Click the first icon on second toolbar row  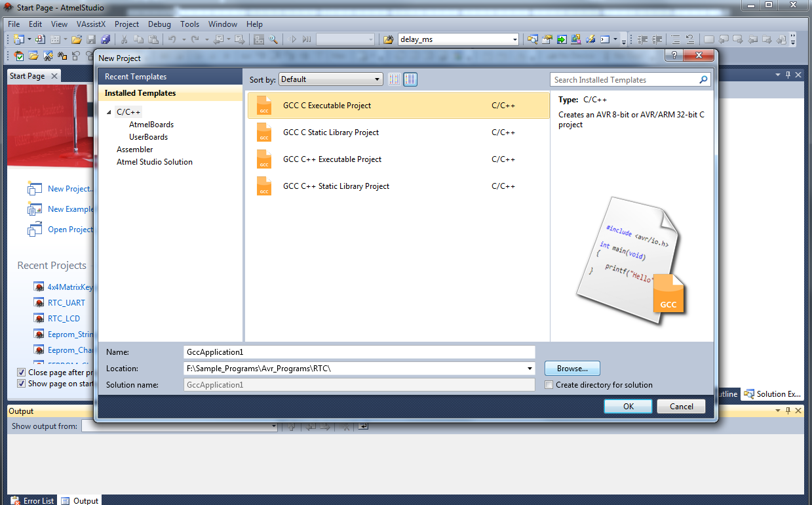point(19,56)
